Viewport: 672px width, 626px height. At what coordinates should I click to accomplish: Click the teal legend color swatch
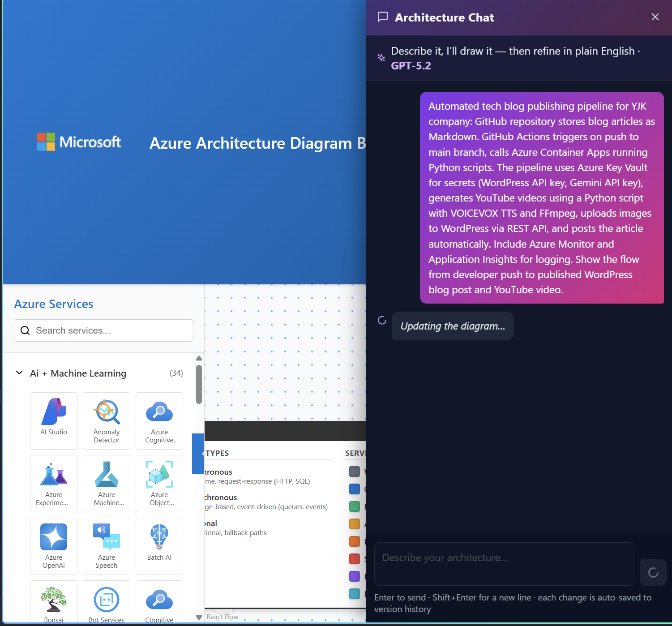click(355, 594)
